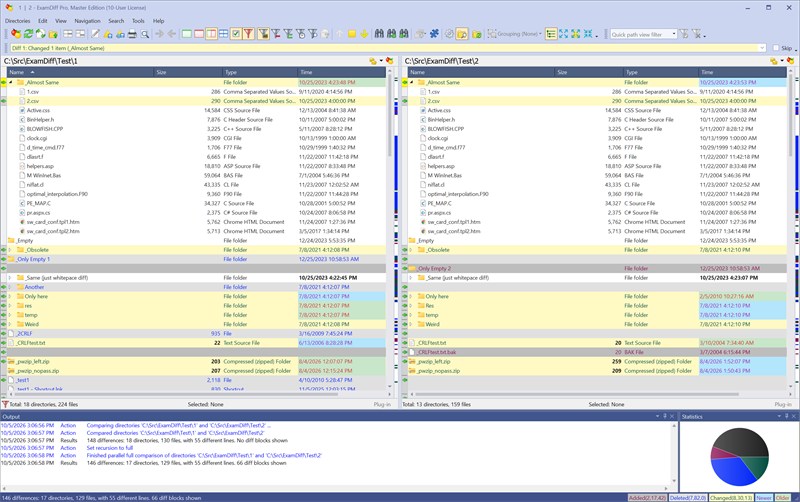This screenshot has height=502, width=800.
Task: Click the gear Options icon in toolbar
Action: [x=449, y=34]
